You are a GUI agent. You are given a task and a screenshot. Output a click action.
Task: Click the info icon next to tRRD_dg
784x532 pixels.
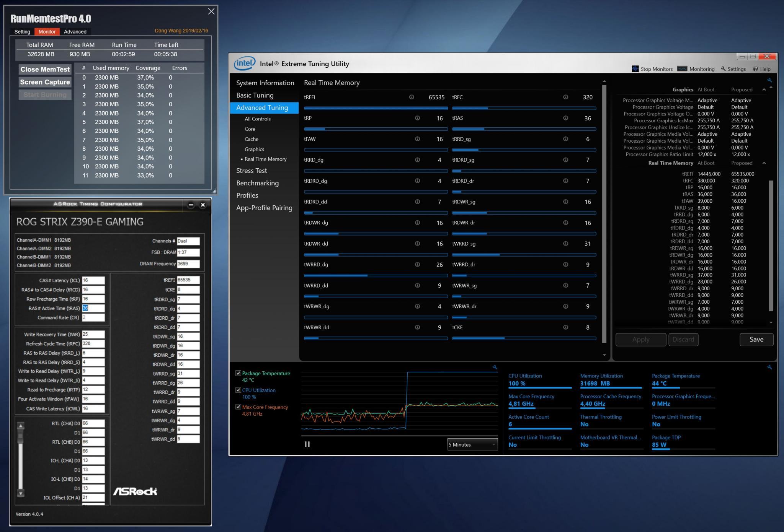(417, 160)
